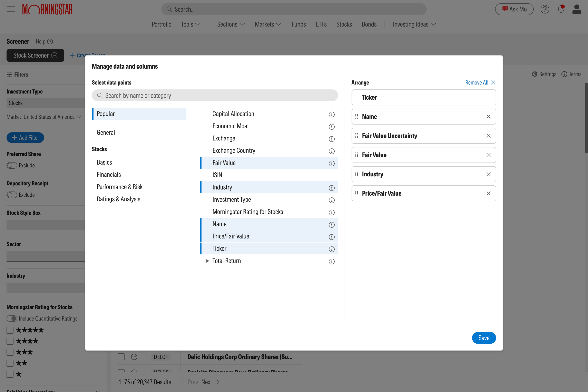Screen dimensions: 588x392
Task: Show info icon for Total Return
Action: [332, 262]
